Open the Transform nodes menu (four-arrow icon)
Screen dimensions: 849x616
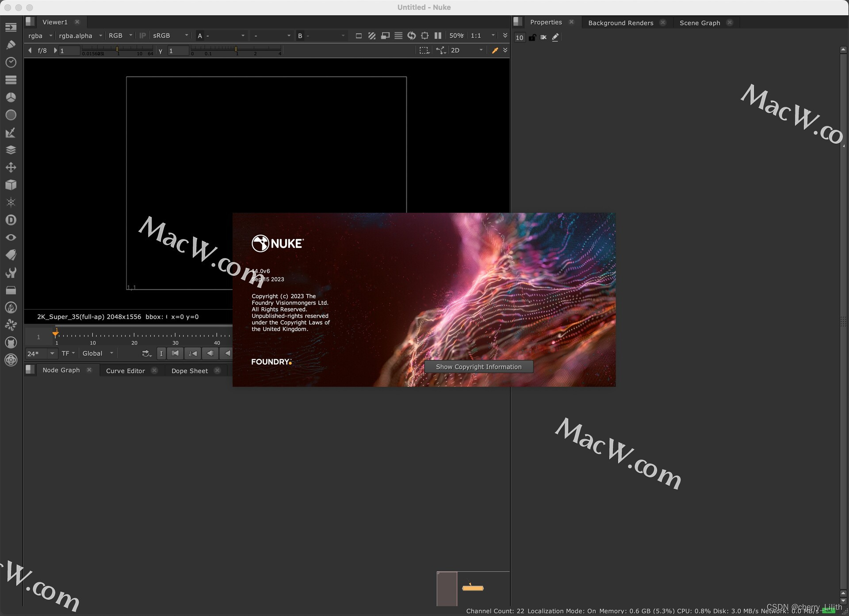11,167
